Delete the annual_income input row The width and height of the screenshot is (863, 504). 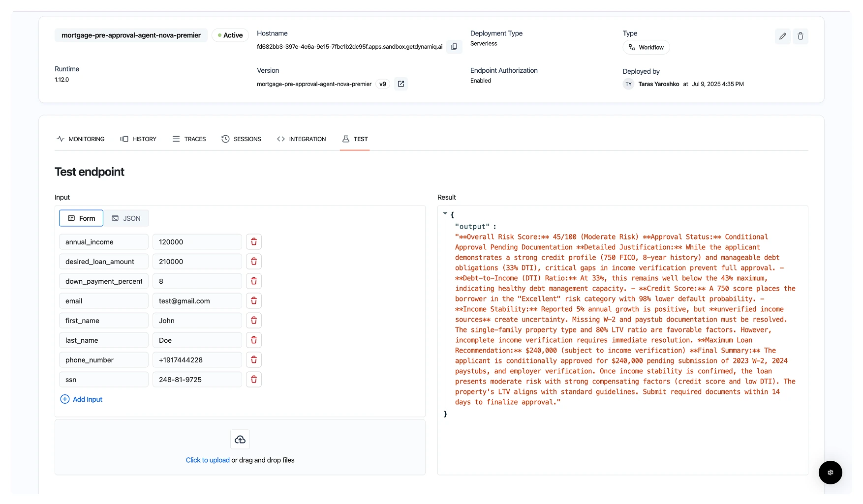click(254, 242)
